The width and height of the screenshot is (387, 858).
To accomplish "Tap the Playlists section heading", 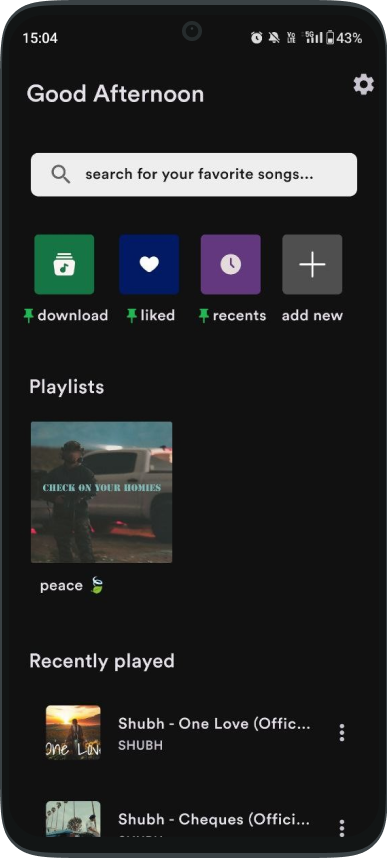I will click(66, 387).
